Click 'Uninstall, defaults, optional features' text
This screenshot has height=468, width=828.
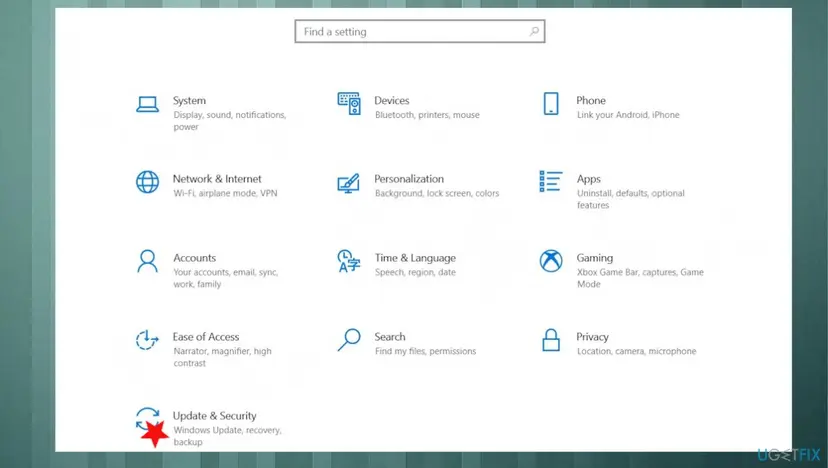pyautogui.click(x=631, y=199)
